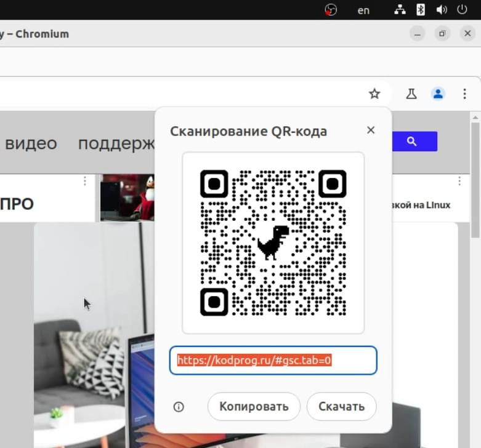Click the ПРО heading text

(17, 204)
